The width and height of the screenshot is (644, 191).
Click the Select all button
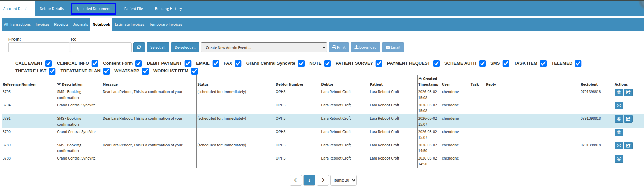click(x=158, y=47)
